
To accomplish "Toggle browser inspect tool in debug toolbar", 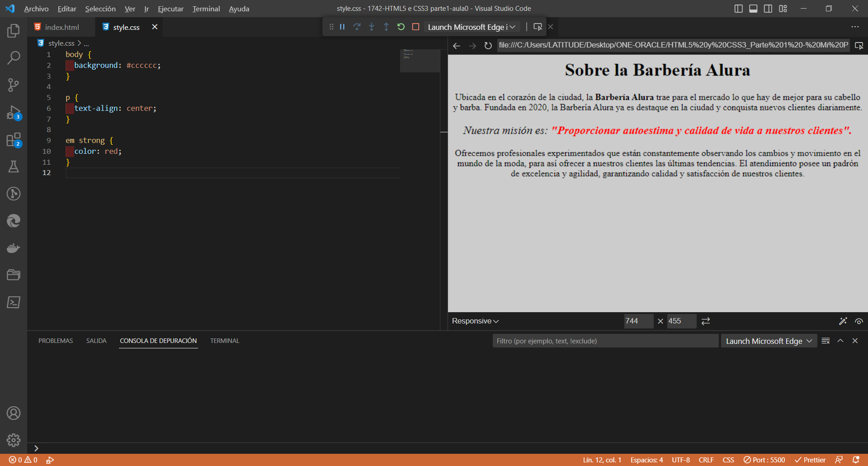I will [x=538, y=27].
